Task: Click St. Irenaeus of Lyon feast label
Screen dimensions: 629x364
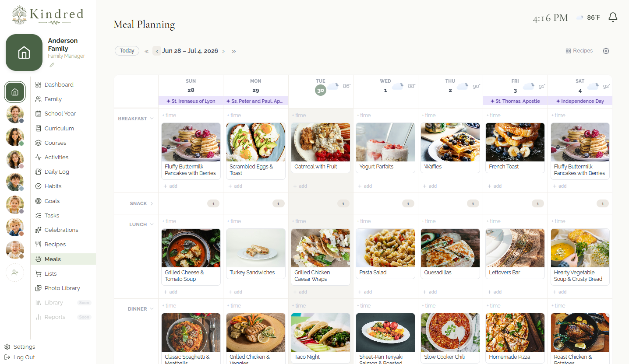Action: pos(191,101)
